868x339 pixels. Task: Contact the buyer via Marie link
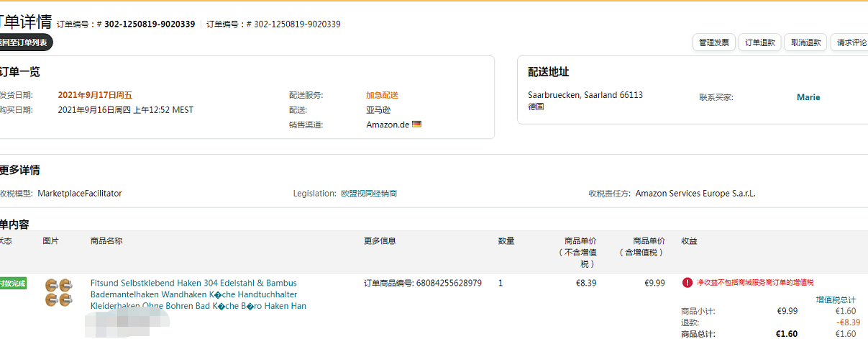click(x=808, y=97)
